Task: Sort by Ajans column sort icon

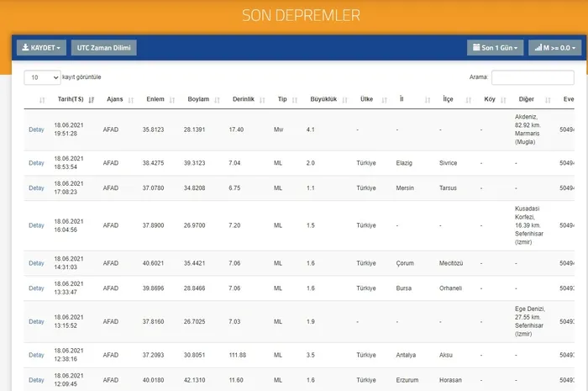Action: (131, 100)
